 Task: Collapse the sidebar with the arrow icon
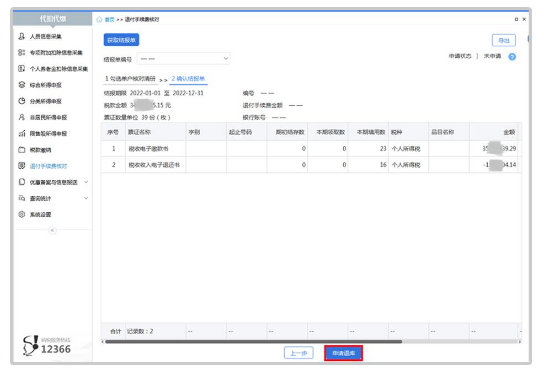coord(52,230)
